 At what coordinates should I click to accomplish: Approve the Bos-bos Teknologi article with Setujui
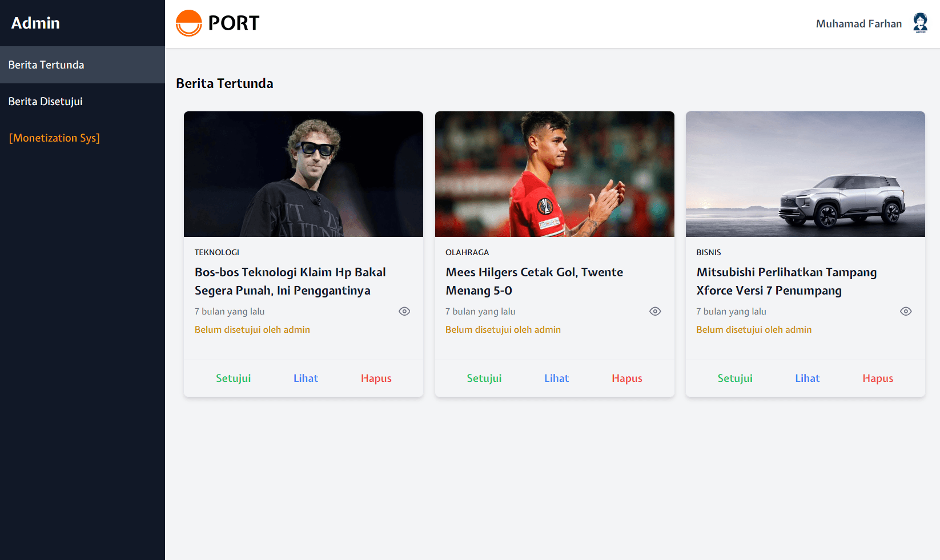(x=233, y=378)
